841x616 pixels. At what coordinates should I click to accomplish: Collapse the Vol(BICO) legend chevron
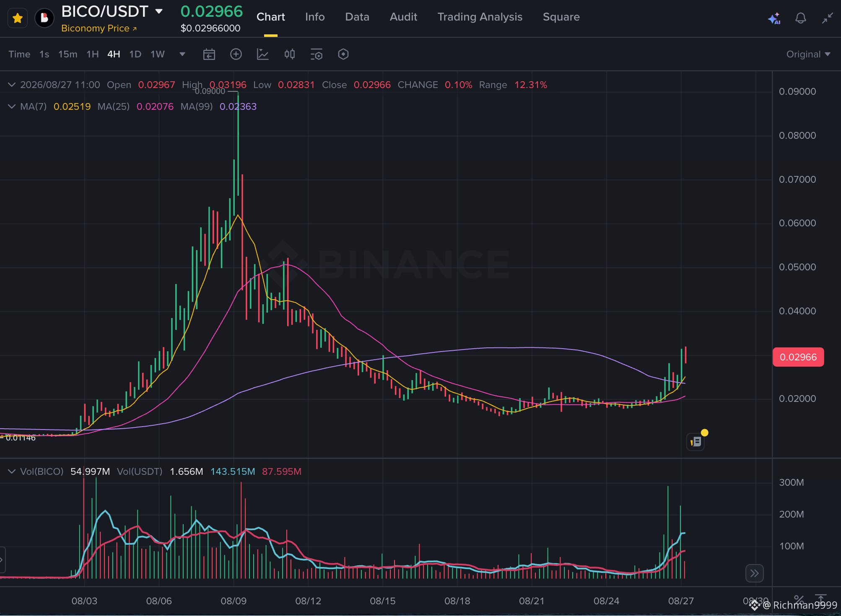[12, 471]
